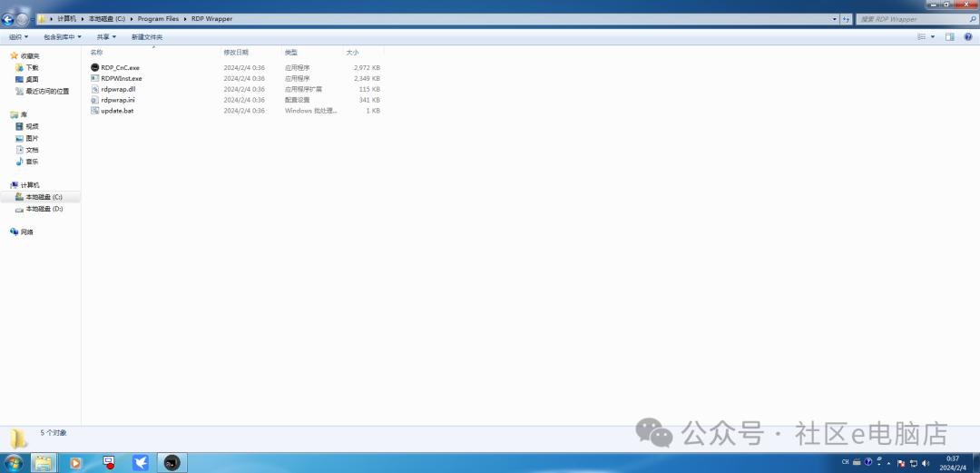This screenshot has height=473, width=980.
Task: Open the blue bird app on taskbar
Action: [x=141, y=463]
